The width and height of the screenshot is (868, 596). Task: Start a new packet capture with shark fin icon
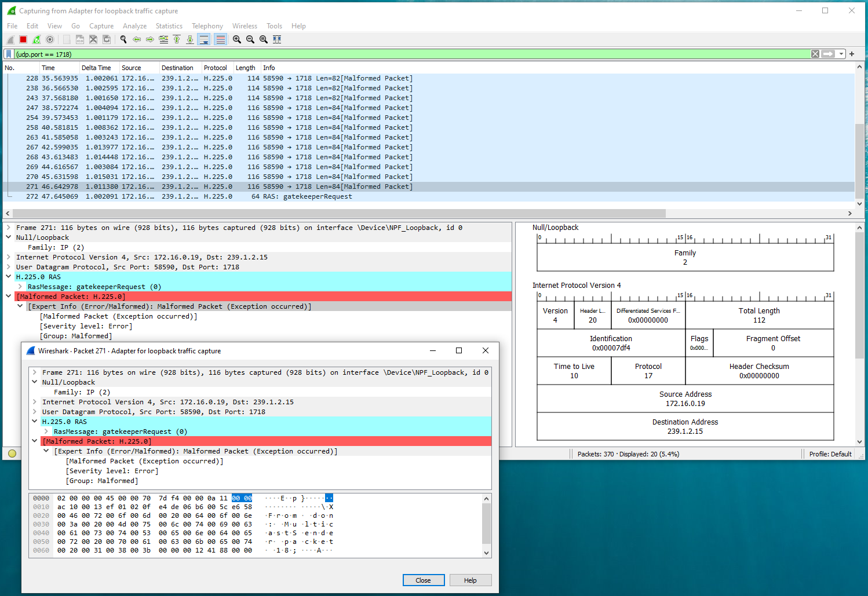click(x=10, y=39)
